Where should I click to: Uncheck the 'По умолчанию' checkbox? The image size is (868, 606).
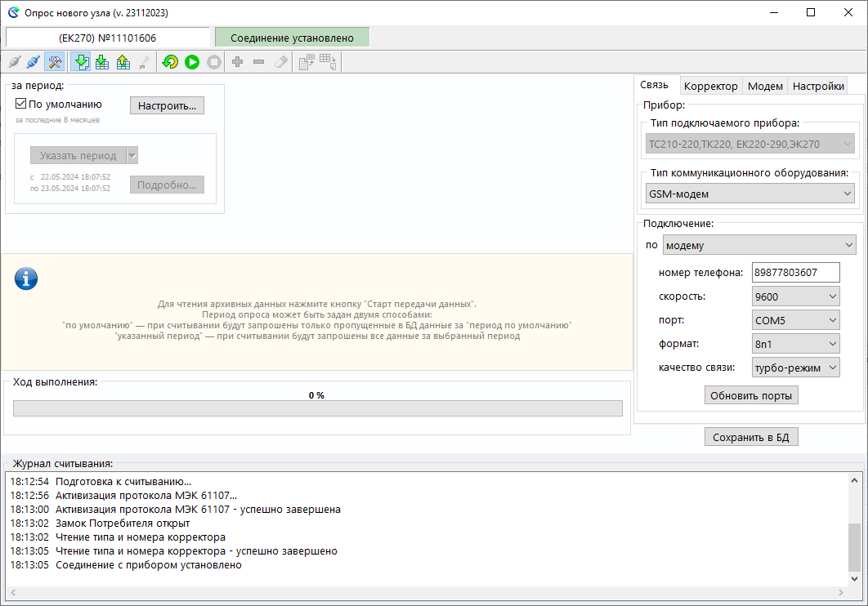21,104
